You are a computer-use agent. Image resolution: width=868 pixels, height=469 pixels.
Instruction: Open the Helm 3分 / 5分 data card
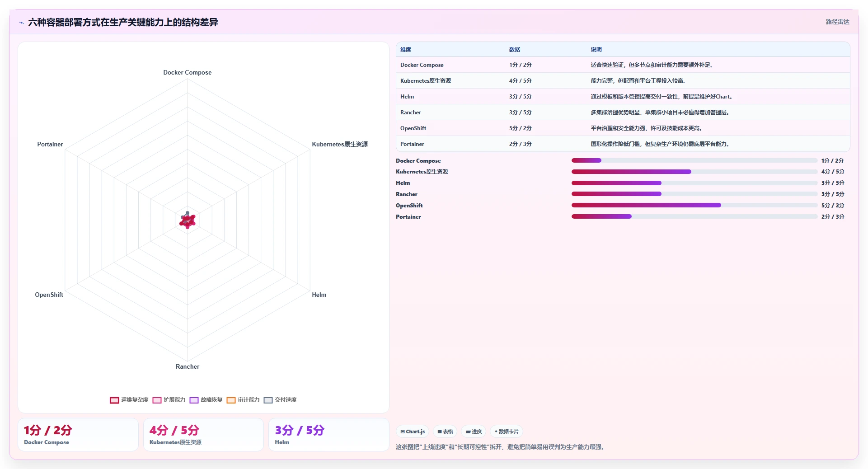(x=329, y=435)
